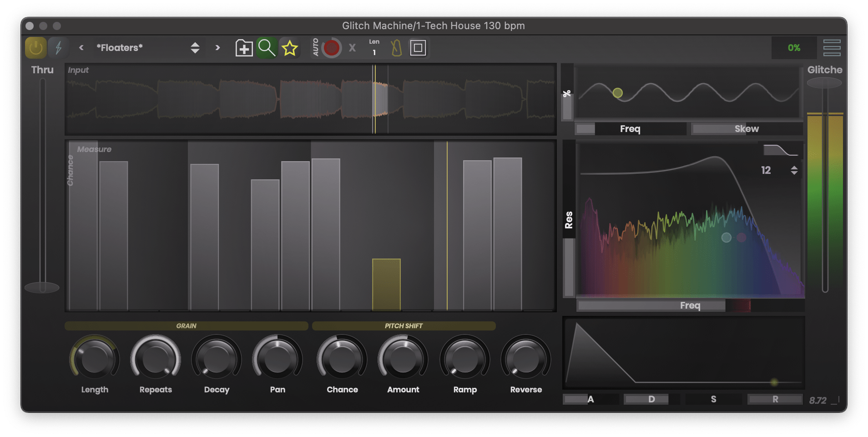Open the hamburger menu icon
Viewport: 868px width, 437px height.
click(x=832, y=48)
